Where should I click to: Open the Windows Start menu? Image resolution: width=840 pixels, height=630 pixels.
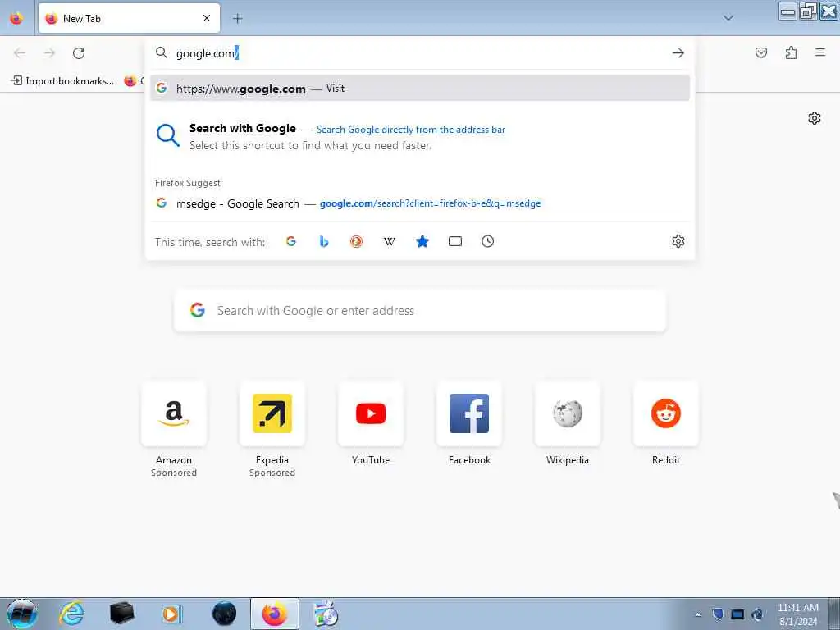[x=21, y=614]
